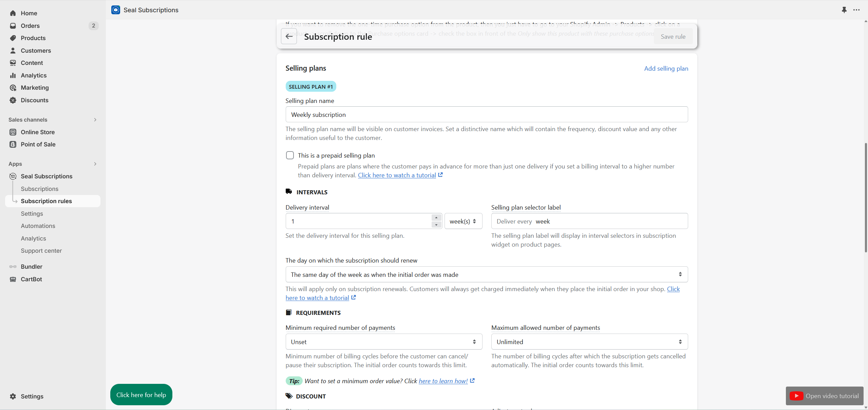Click the requirements tag icon
868x410 pixels.
coord(288,312)
